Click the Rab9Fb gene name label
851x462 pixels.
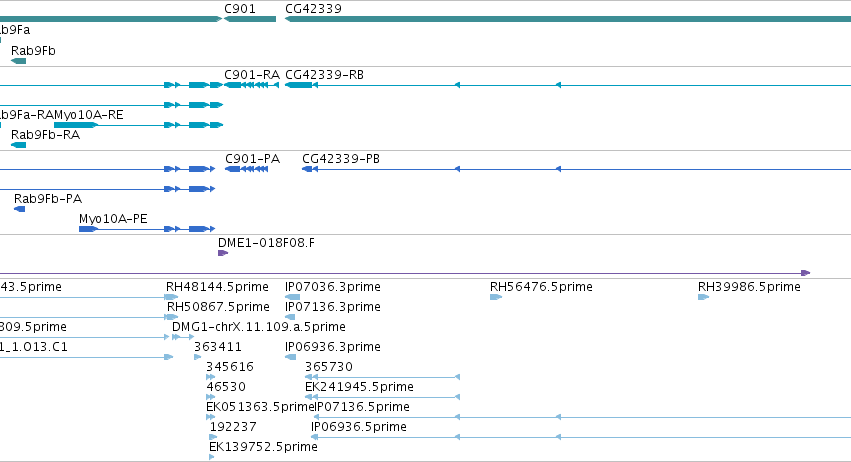(33, 51)
